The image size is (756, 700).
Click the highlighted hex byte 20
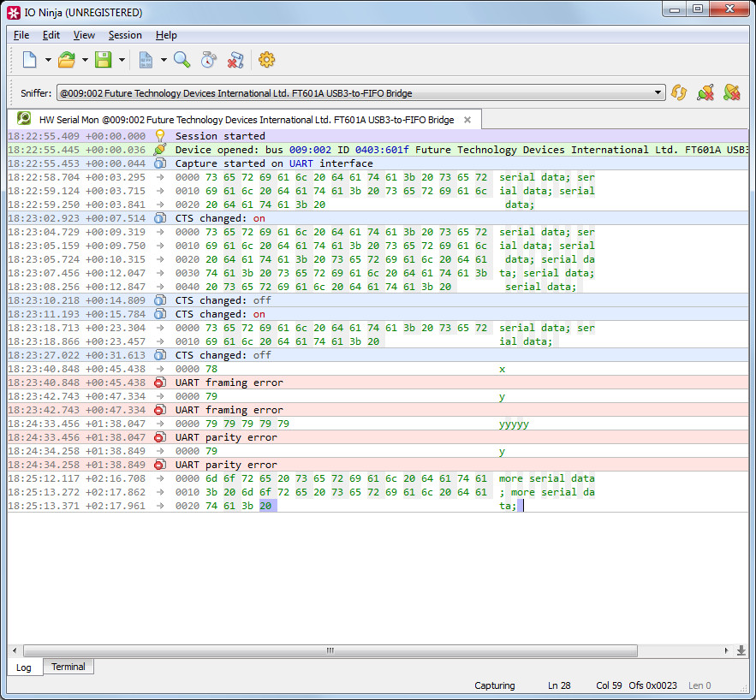point(268,506)
